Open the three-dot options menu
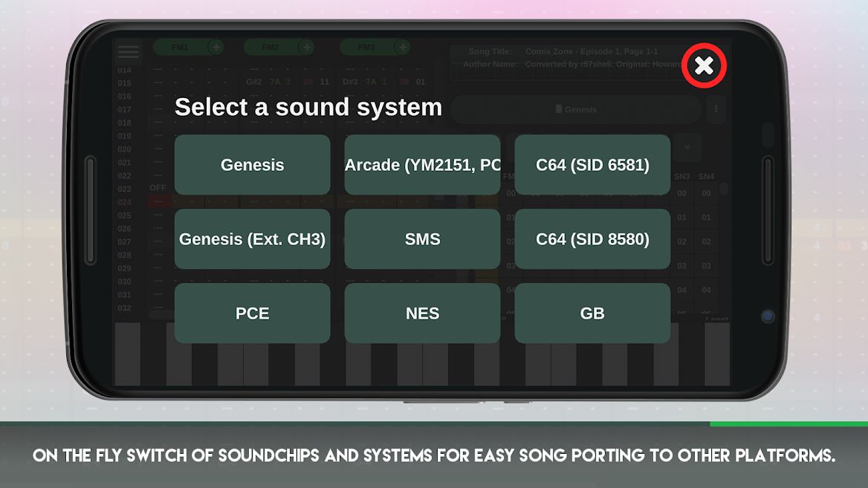 coord(716,109)
